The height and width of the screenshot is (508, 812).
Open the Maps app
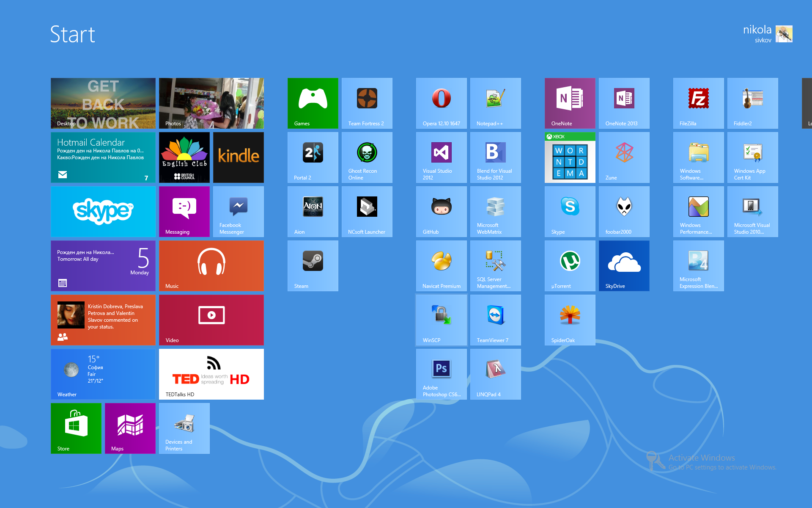tap(130, 428)
